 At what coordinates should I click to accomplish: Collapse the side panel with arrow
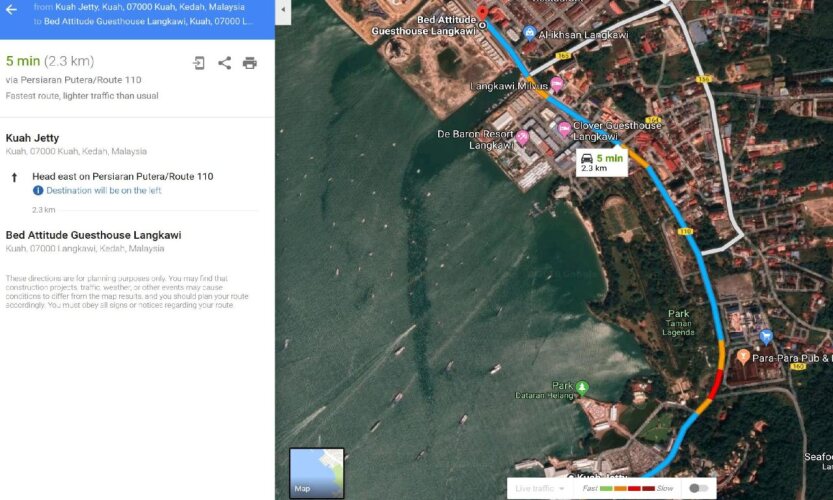[x=283, y=9]
